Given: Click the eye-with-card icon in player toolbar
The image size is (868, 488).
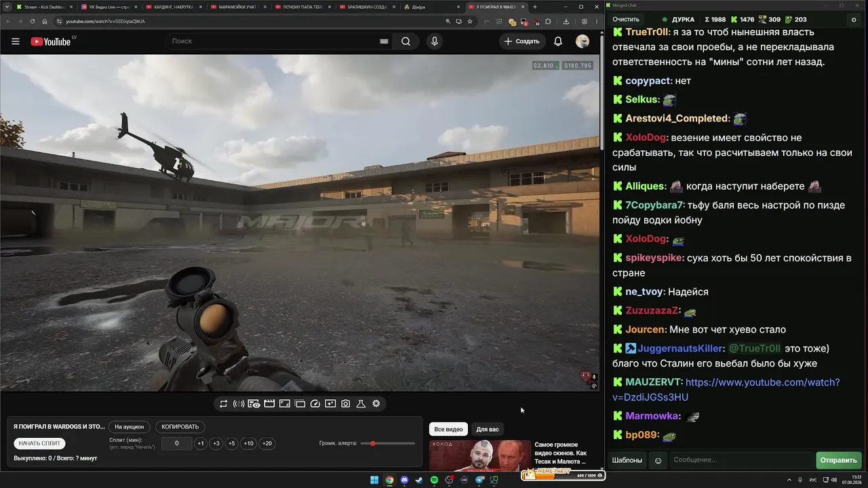Looking at the screenshot, I should click(x=254, y=404).
